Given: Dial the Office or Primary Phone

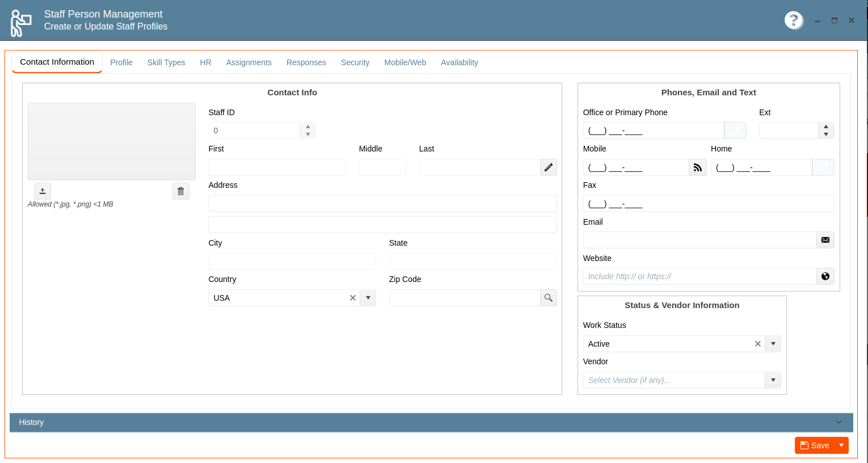Looking at the screenshot, I should 735,130.
